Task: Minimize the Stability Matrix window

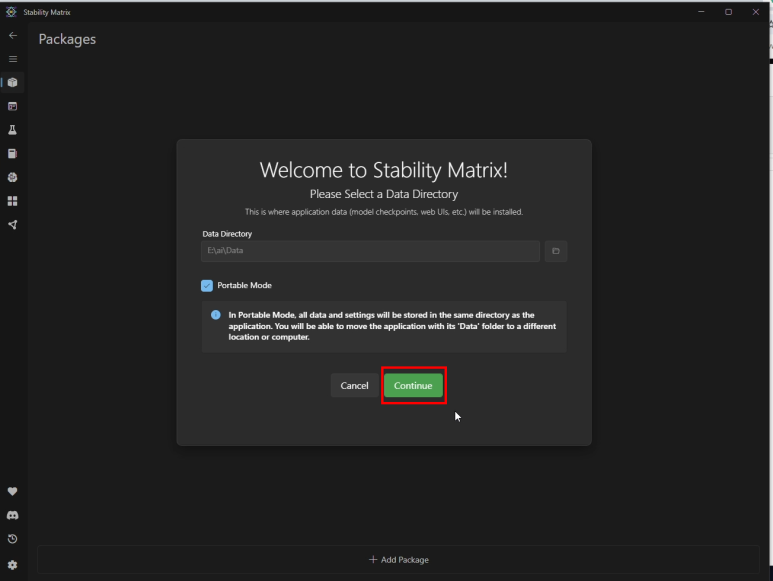Action: click(x=701, y=12)
